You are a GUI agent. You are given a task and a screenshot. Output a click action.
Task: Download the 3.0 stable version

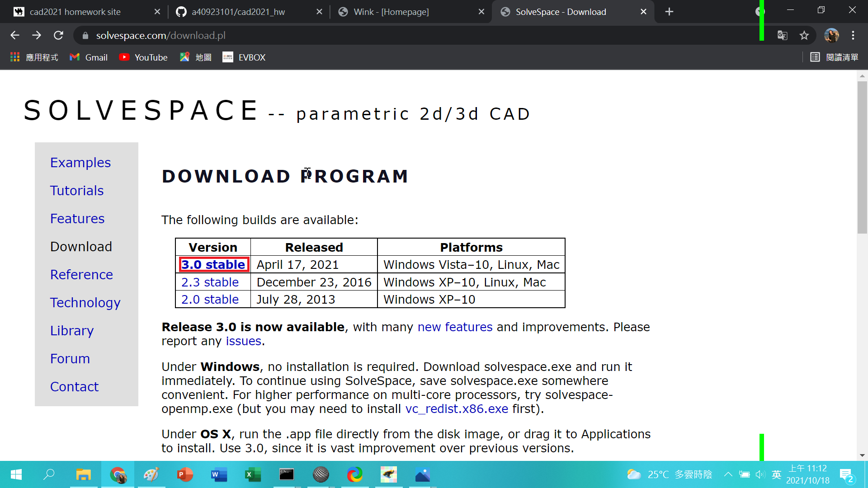pos(213,265)
